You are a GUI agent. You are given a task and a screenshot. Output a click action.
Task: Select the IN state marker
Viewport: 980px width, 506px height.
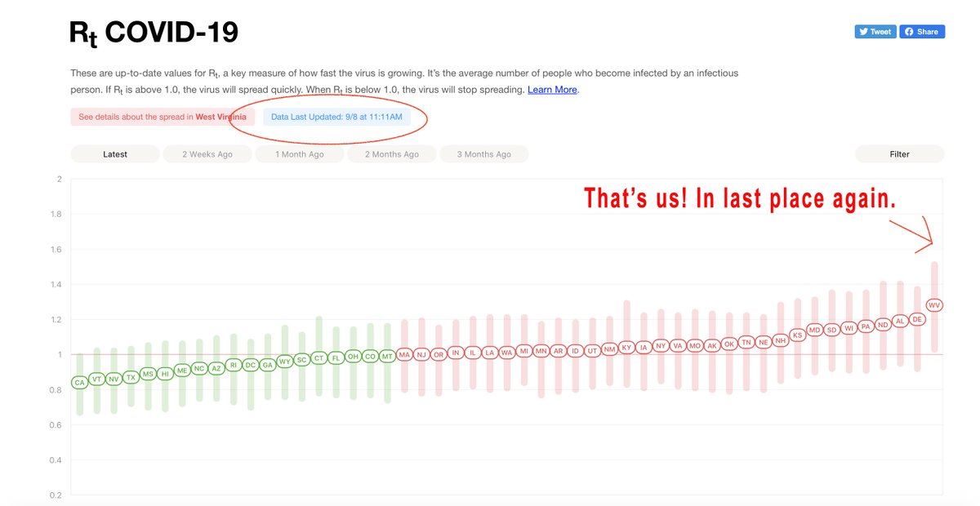pyautogui.click(x=456, y=353)
